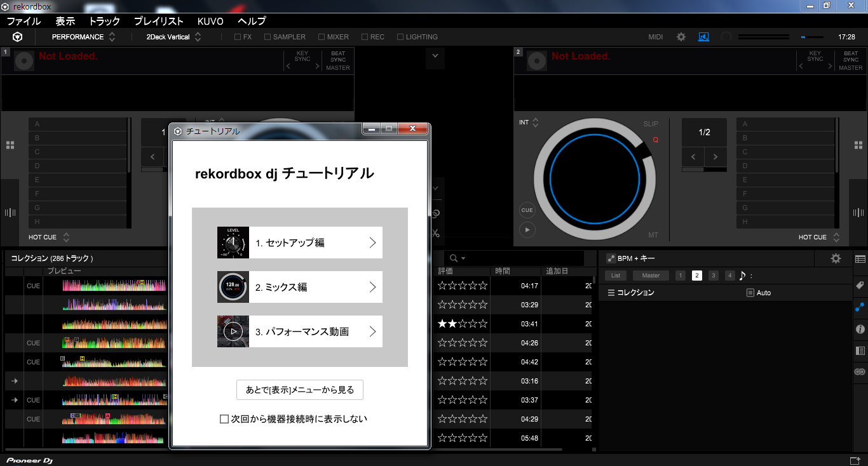This screenshot has width=868, height=466.
Task: Open deck 2 INT mode dropdown
Action: 529,123
